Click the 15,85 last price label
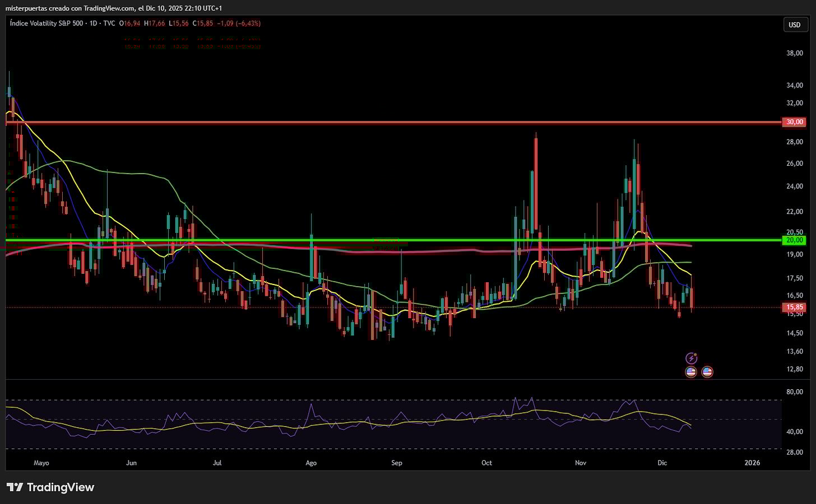This screenshot has height=504, width=816. pyautogui.click(x=794, y=307)
